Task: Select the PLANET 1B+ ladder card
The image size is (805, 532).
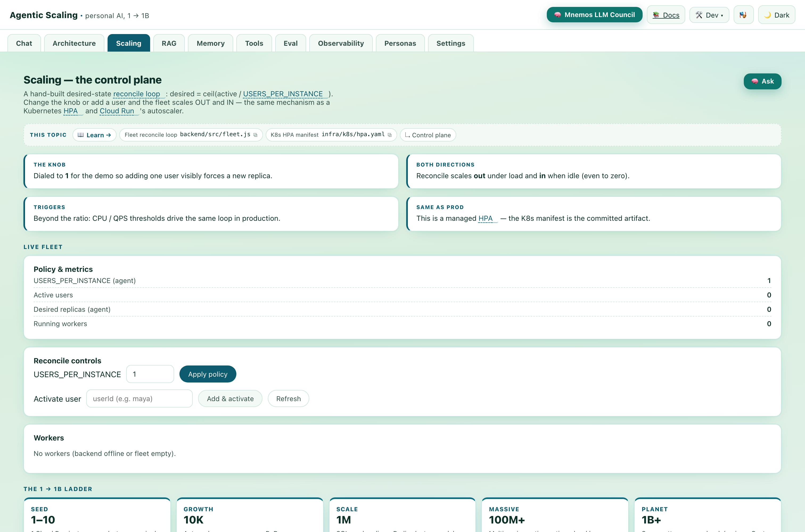Action: click(x=708, y=515)
